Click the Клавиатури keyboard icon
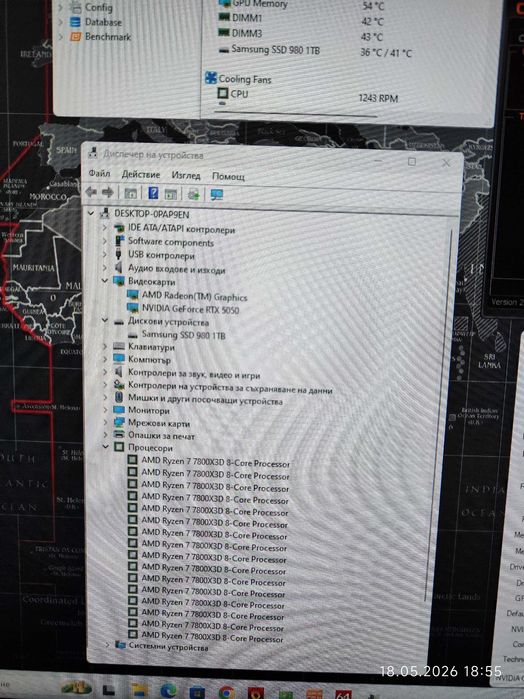This screenshot has width=524, height=699. pyautogui.click(x=119, y=346)
